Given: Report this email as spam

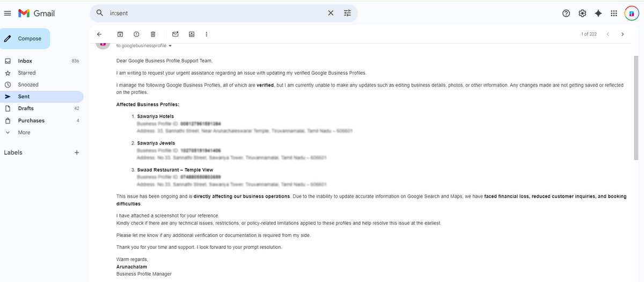Looking at the screenshot, I should pyautogui.click(x=136, y=34).
